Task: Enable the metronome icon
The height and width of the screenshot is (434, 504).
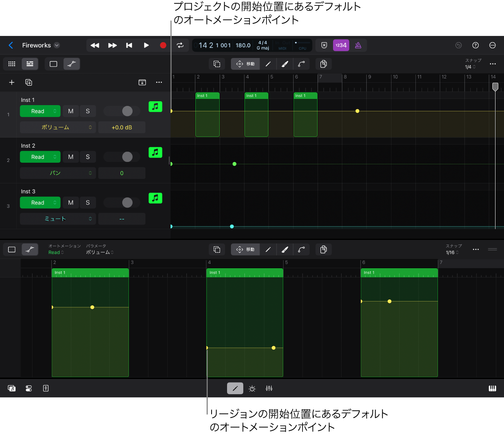Action: [358, 45]
